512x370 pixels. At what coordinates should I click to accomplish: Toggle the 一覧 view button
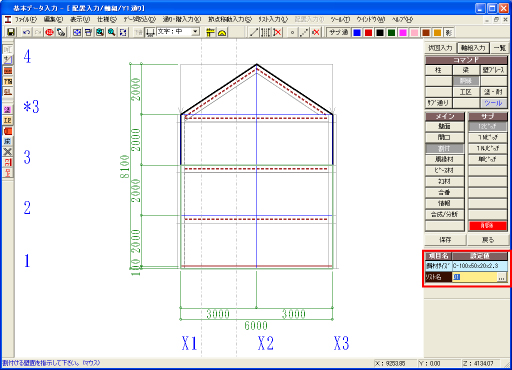pos(500,48)
